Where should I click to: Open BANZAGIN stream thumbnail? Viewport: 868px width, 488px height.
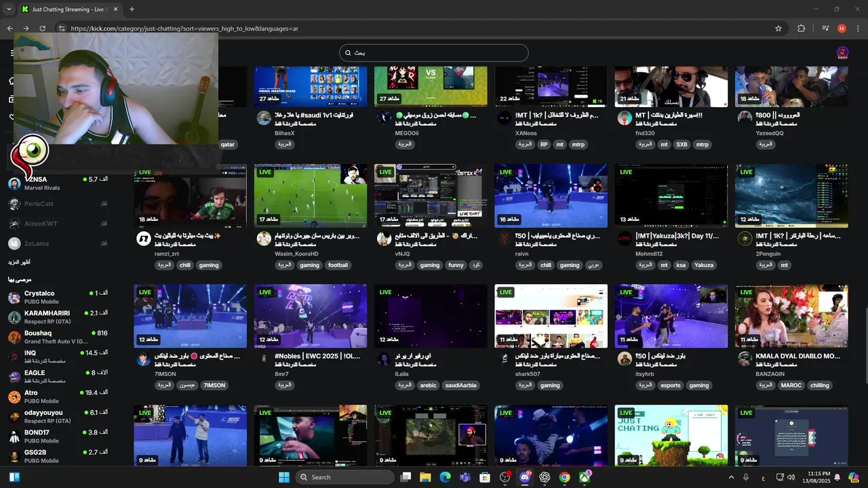click(x=791, y=317)
